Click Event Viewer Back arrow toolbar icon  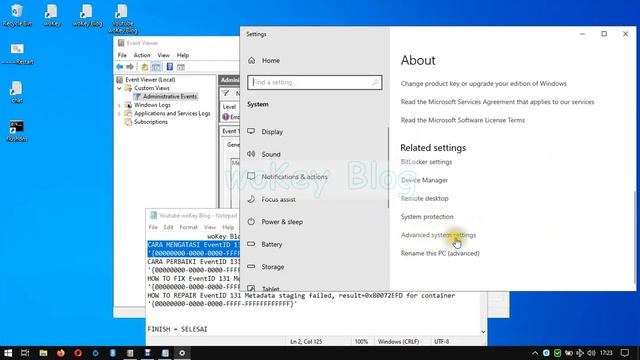[x=120, y=67]
